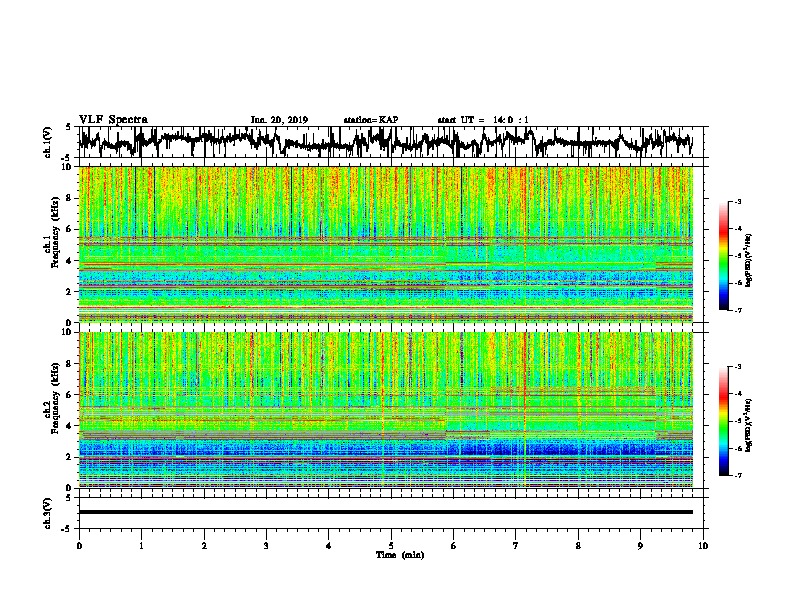This screenshot has height=612, width=792.
Task: Click the time axis tick label '7'
Action: tap(516, 546)
